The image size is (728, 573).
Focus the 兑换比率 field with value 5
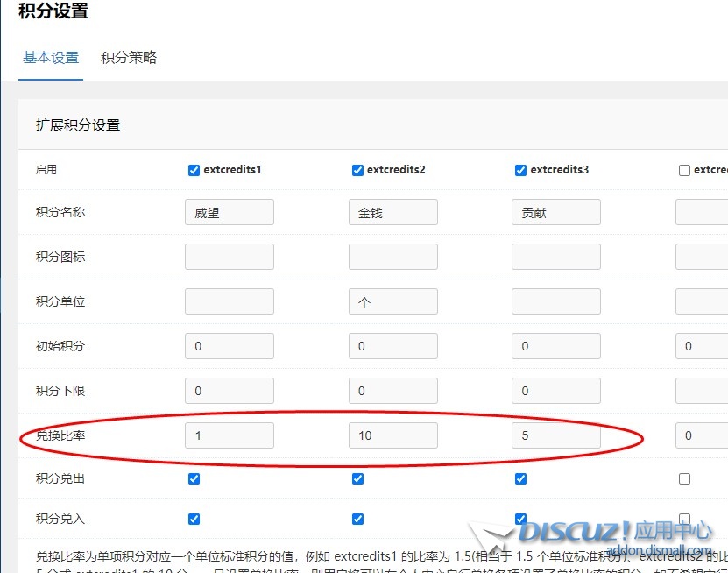coord(556,435)
